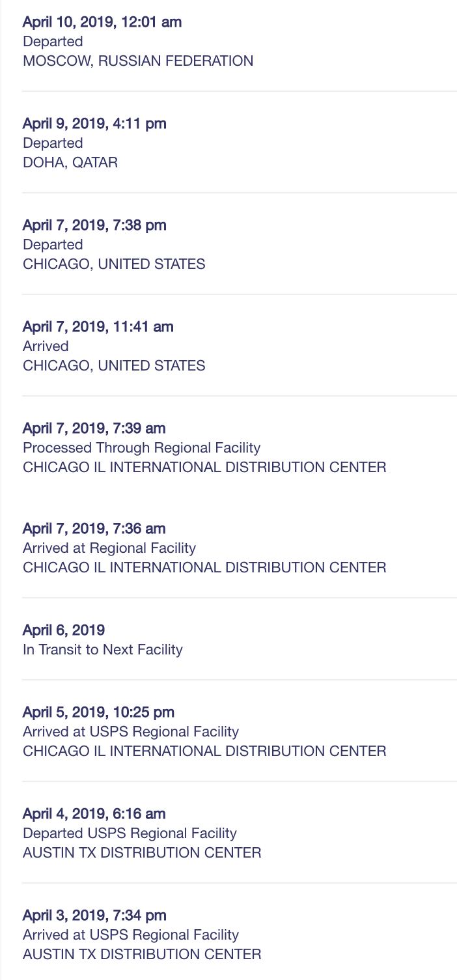Click the April 7, 2019, 7:36 am timestamp

[x=94, y=528]
